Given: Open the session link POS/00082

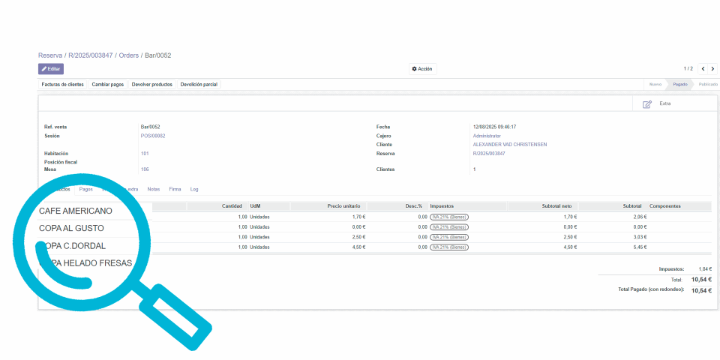Looking at the screenshot, I should 153,136.
